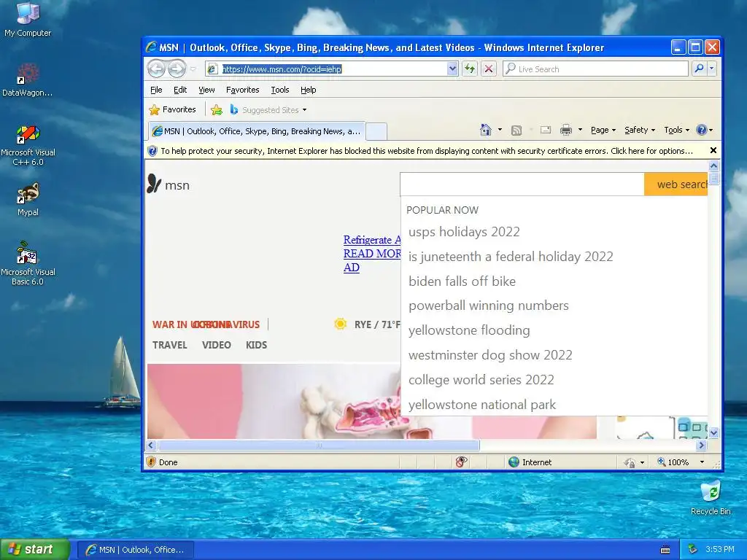
Task: Click the AD hyperlink
Action: tap(352, 268)
